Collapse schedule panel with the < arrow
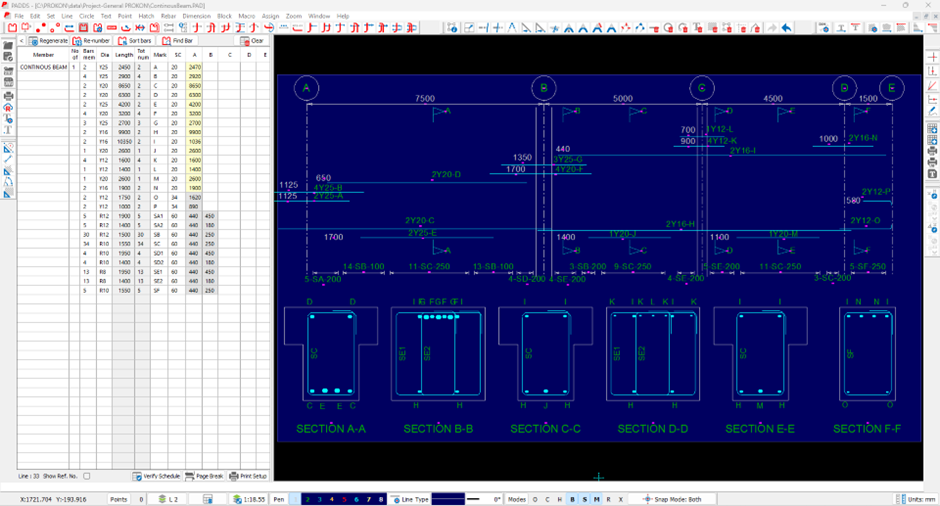Image resolution: width=940 pixels, height=506 pixels. coord(22,41)
